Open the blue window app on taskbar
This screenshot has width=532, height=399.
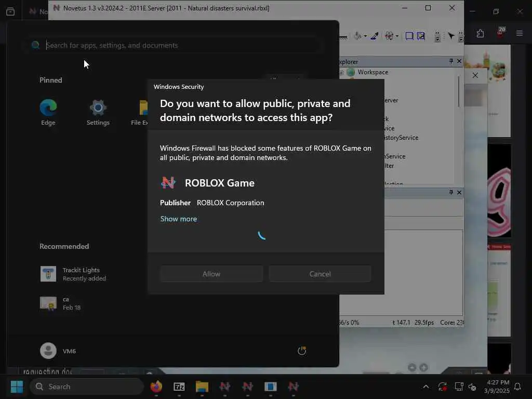(270, 387)
